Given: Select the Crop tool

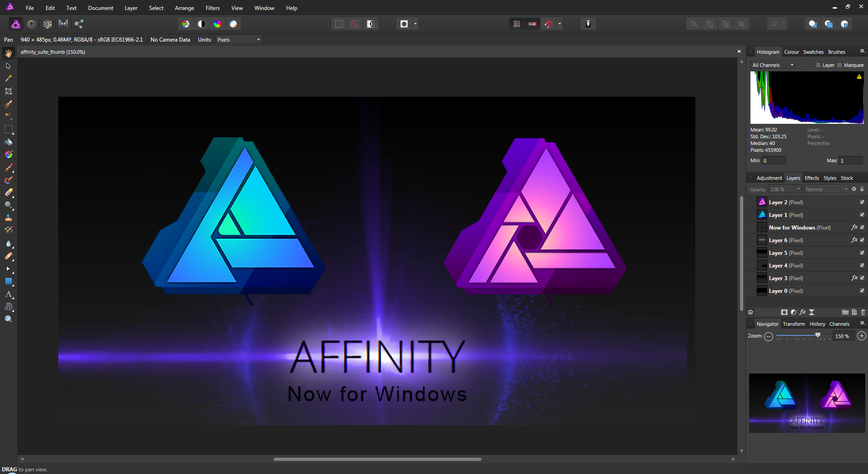Looking at the screenshot, I should [8, 91].
